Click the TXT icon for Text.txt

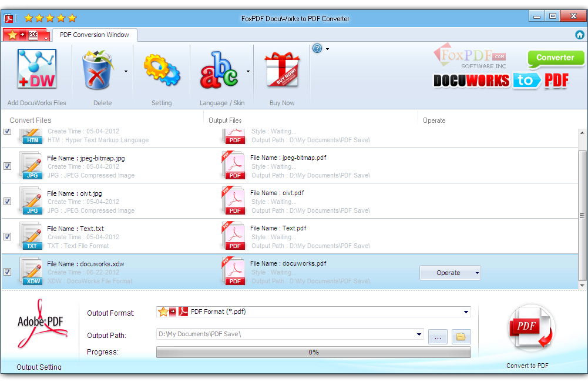31,236
